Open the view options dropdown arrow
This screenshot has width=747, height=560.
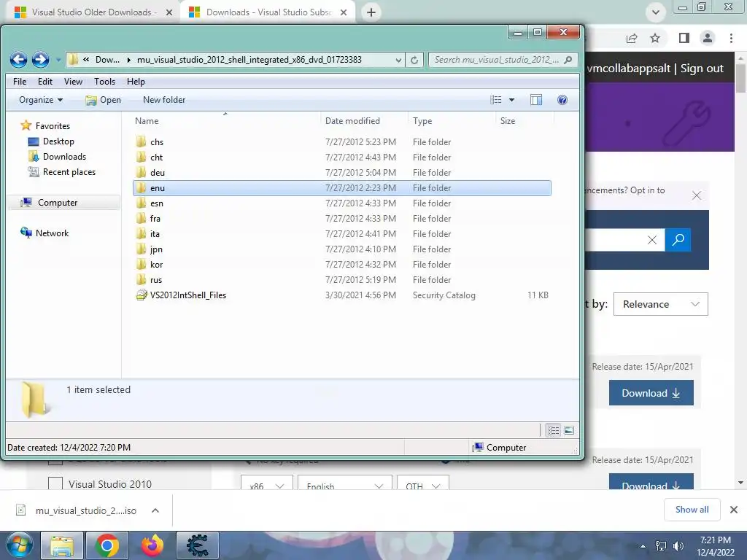click(x=511, y=100)
